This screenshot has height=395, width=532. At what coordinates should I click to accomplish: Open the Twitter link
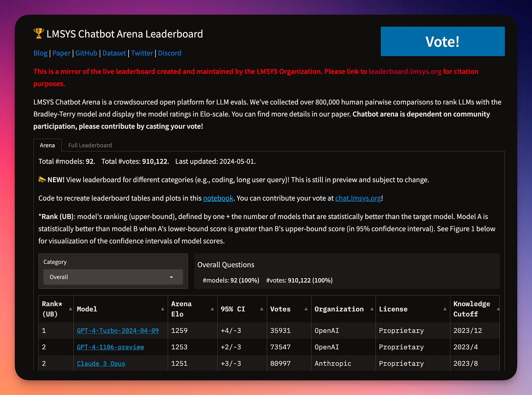pos(142,53)
